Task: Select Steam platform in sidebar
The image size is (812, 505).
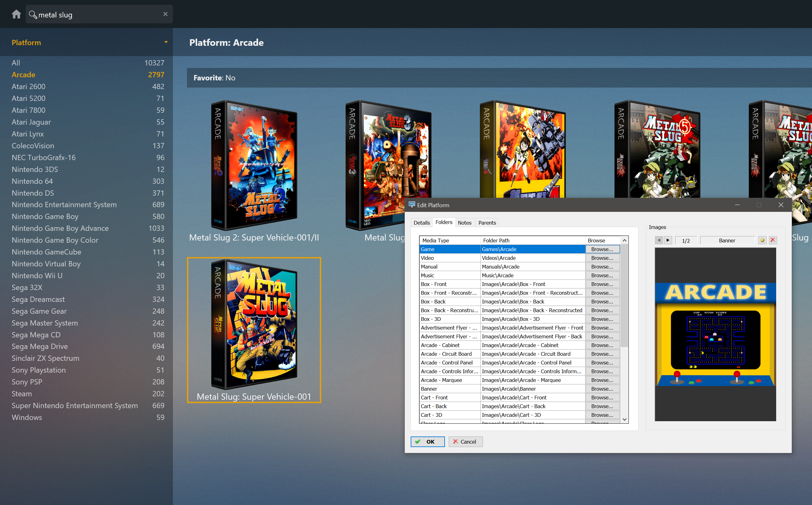Action: tap(88, 394)
